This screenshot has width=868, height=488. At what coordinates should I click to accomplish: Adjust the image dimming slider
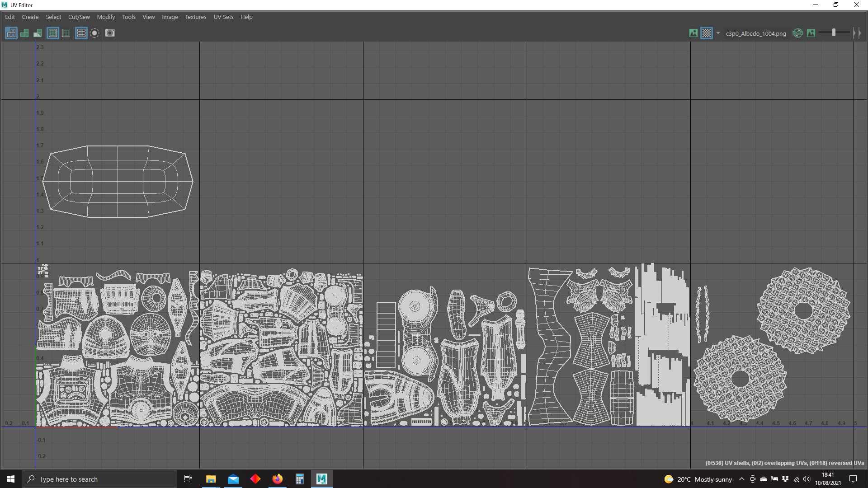pos(834,33)
